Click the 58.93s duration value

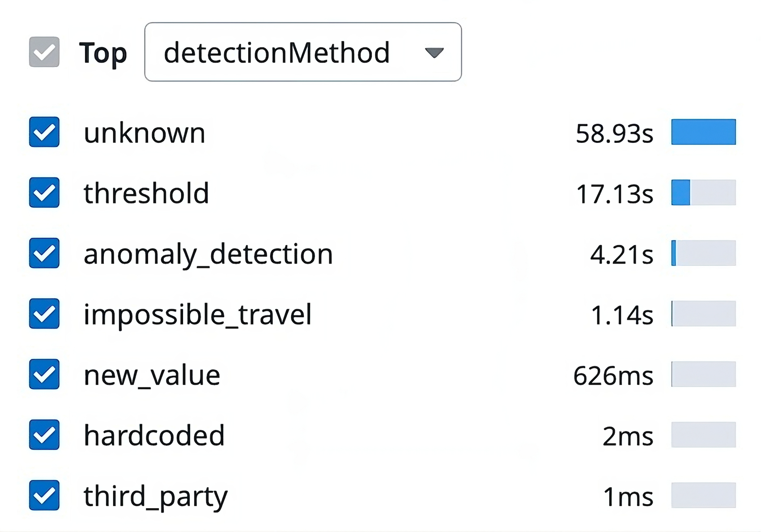pyautogui.click(x=615, y=132)
